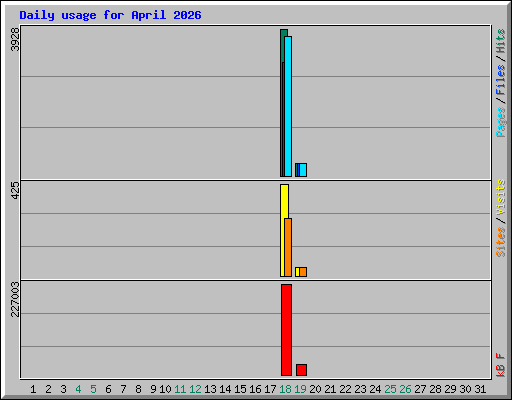Click green weekend day 26 label

point(405,389)
